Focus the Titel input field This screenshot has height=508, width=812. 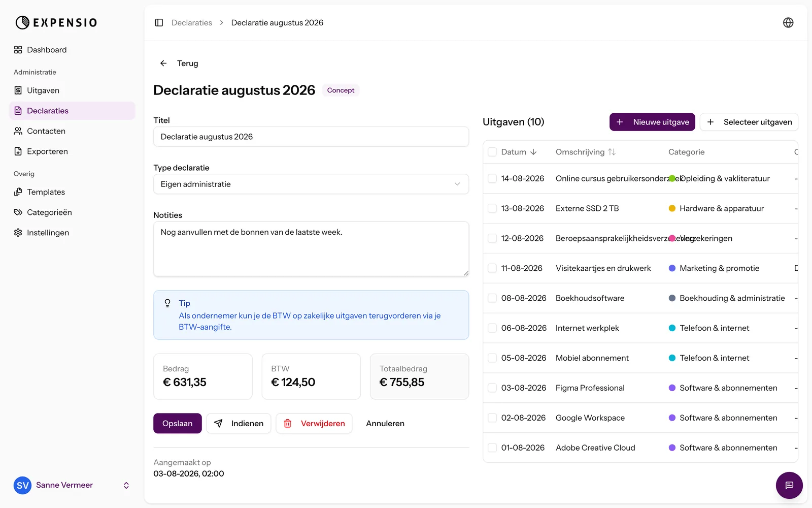click(x=311, y=137)
